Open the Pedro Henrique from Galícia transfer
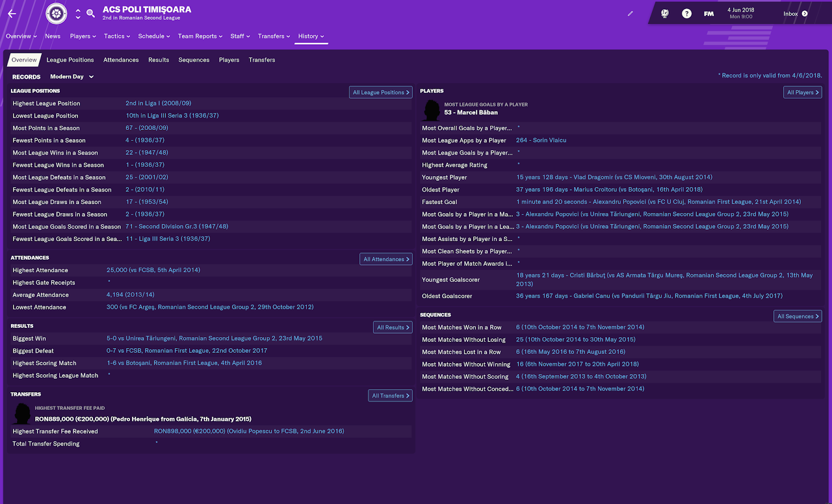Image resolution: width=832 pixels, height=504 pixels. tap(143, 419)
